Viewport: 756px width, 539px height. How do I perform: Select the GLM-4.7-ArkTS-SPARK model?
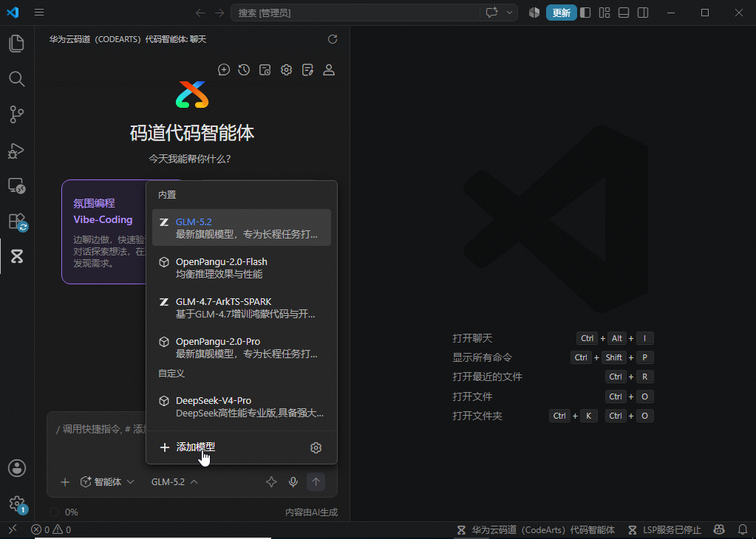[x=242, y=307]
